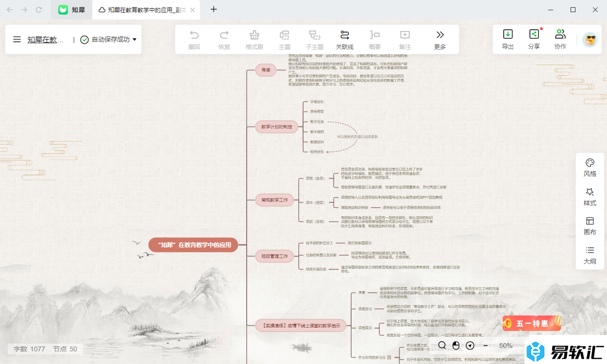
Task: Expand More (更多) toolbar options
Action: pos(439,40)
